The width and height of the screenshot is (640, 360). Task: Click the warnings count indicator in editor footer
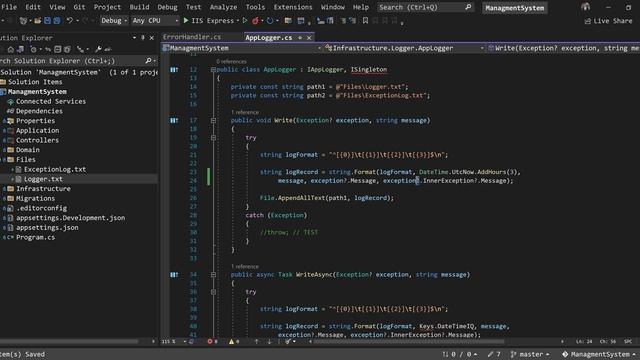[x=234, y=342]
